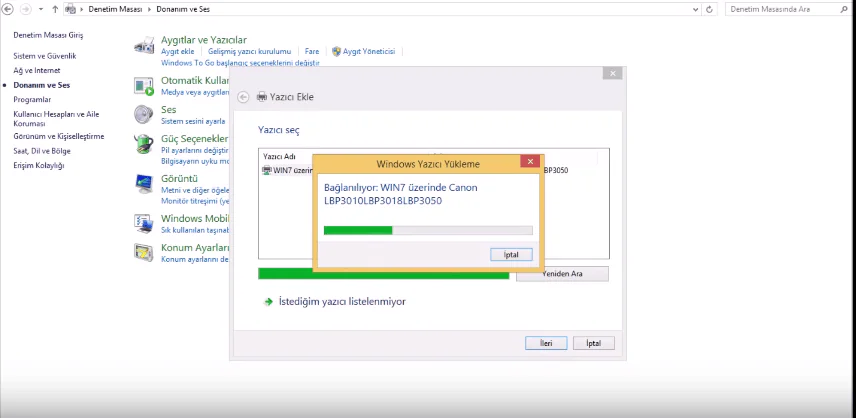Click the search magnifier icon
The width and height of the screenshot is (856, 418).
click(845, 9)
